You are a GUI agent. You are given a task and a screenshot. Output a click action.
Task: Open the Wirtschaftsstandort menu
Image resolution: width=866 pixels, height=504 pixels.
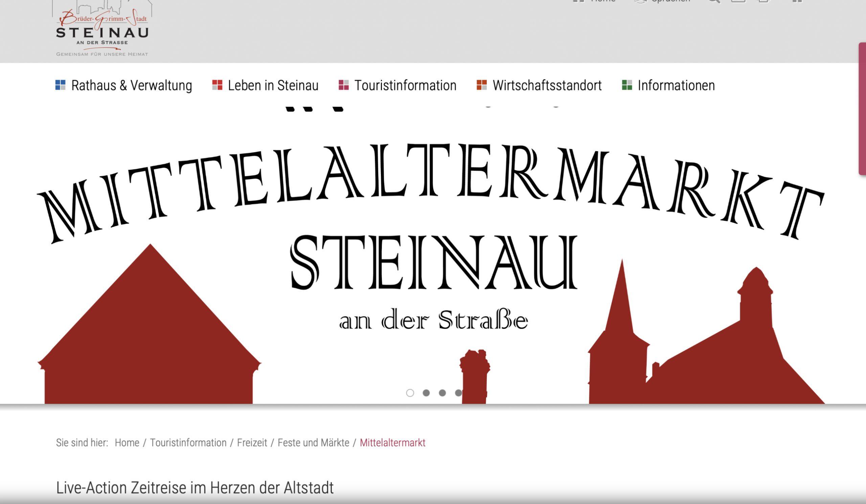click(539, 86)
